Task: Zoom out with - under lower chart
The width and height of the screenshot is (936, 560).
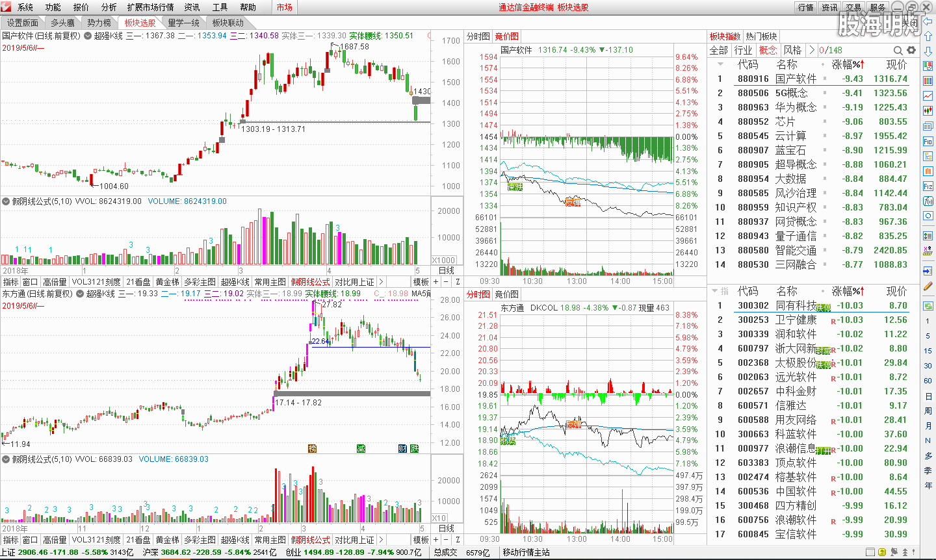Action: pos(447,540)
